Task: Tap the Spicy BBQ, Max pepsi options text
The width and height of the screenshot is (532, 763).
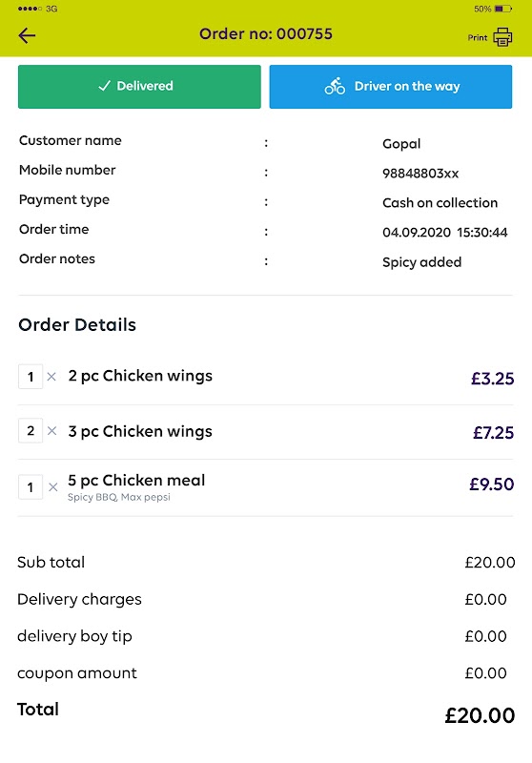Action: 119,497
